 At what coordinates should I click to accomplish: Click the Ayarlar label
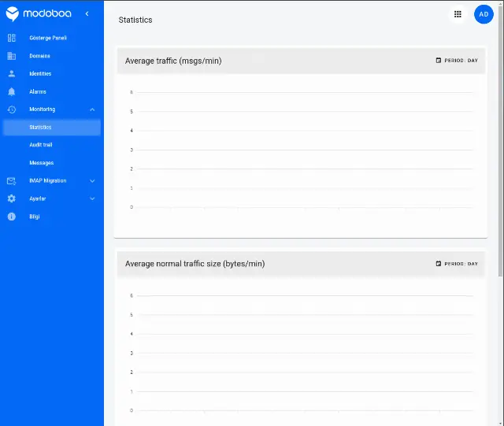tap(38, 198)
